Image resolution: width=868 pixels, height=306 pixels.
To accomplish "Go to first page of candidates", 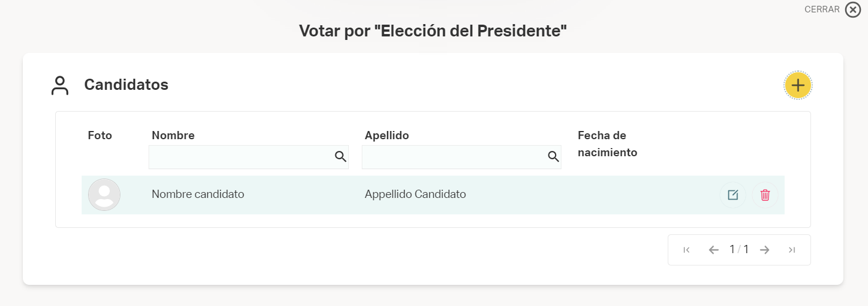I will pyautogui.click(x=687, y=250).
